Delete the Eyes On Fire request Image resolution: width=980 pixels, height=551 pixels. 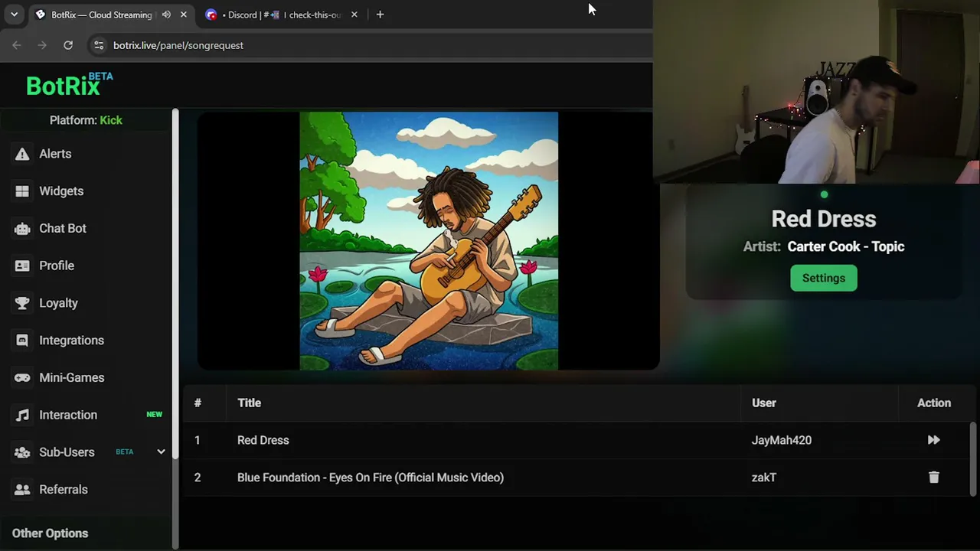tap(933, 478)
